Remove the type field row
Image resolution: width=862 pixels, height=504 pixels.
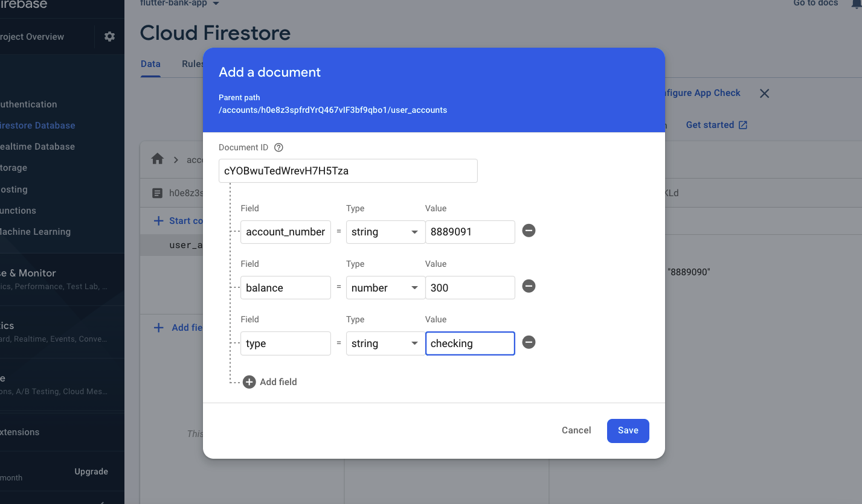[x=529, y=342]
